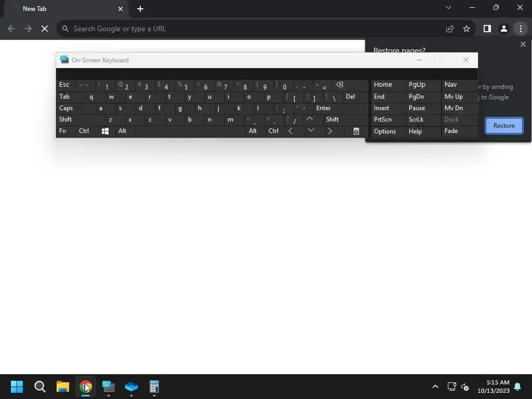Tap the Home key
Image resolution: width=532 pixels, height=399 pixels.
click(388, 85)
